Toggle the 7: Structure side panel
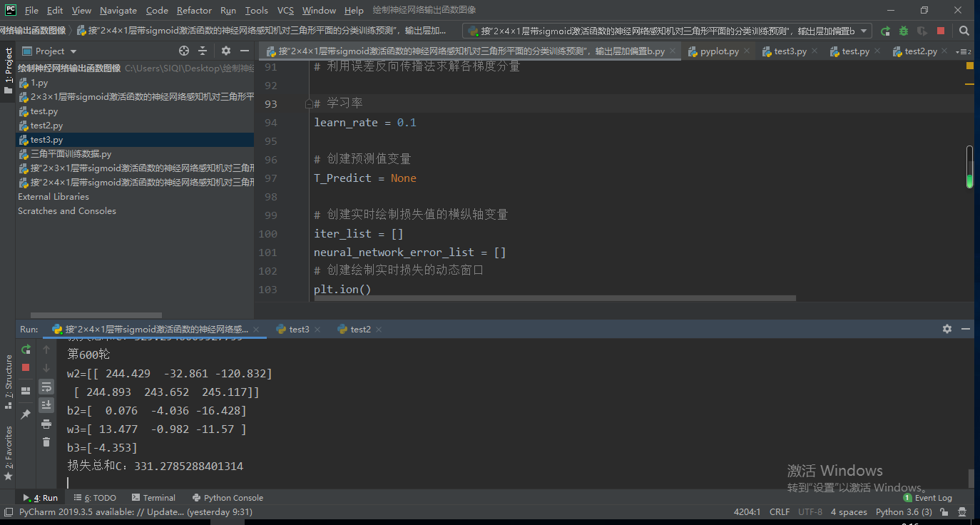The image size is (980, 525). (8, 382)
